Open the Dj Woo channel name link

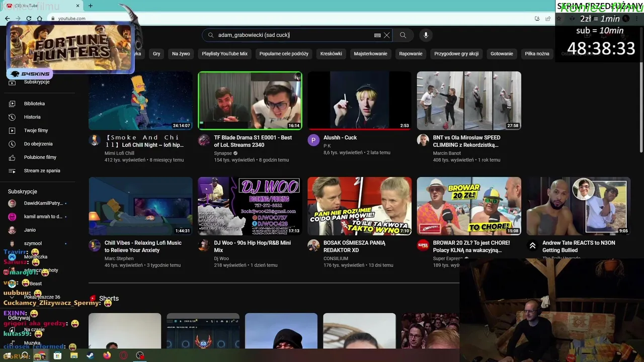pos(221,258)
